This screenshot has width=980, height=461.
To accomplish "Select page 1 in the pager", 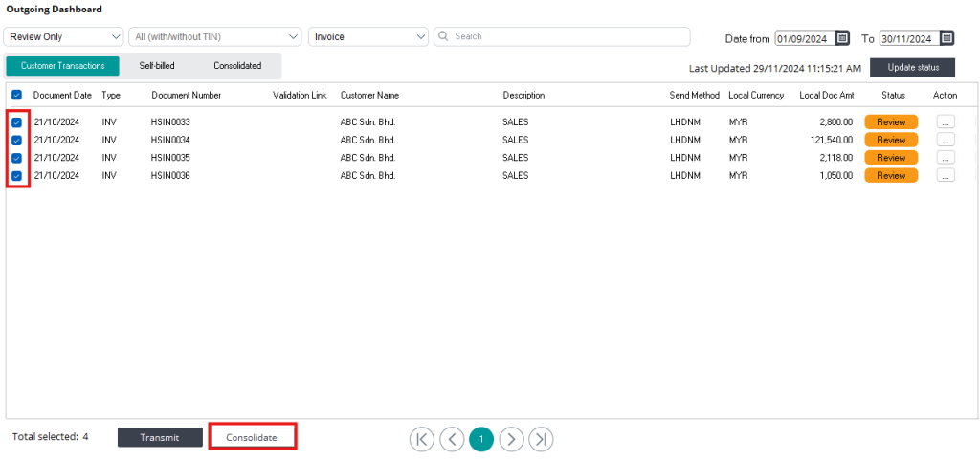I will pos(481,439).
